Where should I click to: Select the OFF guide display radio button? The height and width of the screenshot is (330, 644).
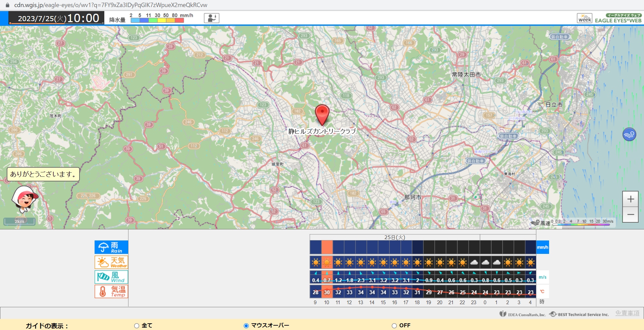coord(394,326)
